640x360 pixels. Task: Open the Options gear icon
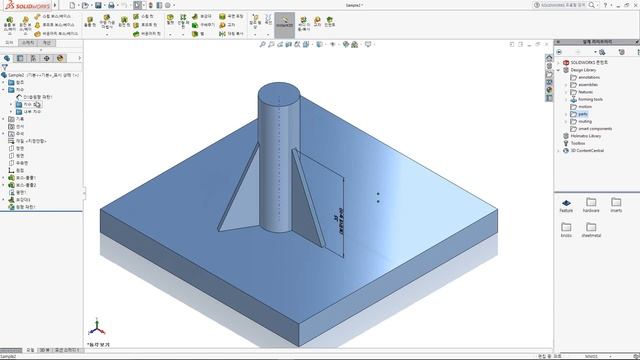[x=167, y=5]
